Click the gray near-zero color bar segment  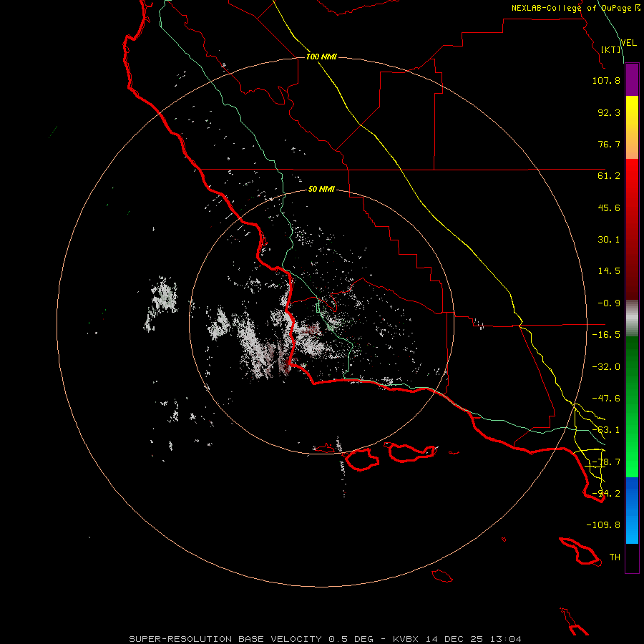coord(632,318)
